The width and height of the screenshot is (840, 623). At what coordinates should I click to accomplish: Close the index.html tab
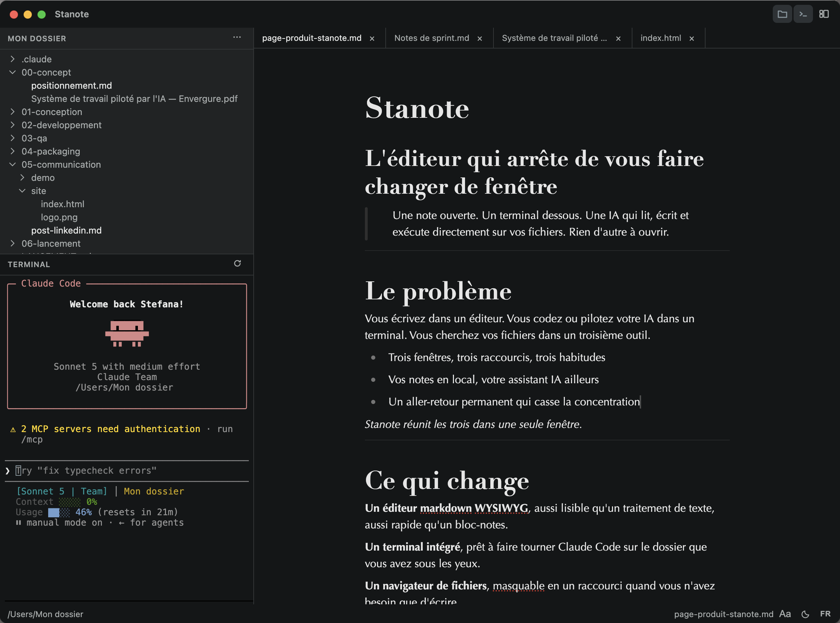point(692,38)
